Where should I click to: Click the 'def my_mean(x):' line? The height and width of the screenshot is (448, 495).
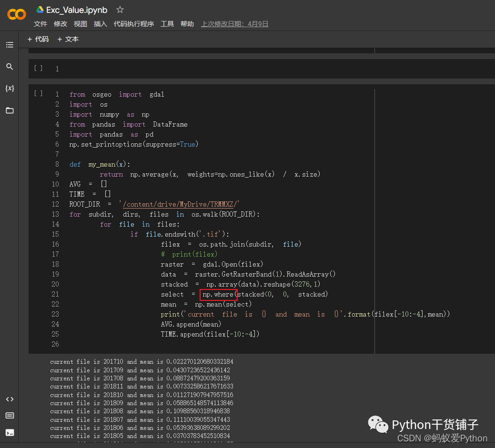(100, 164)
